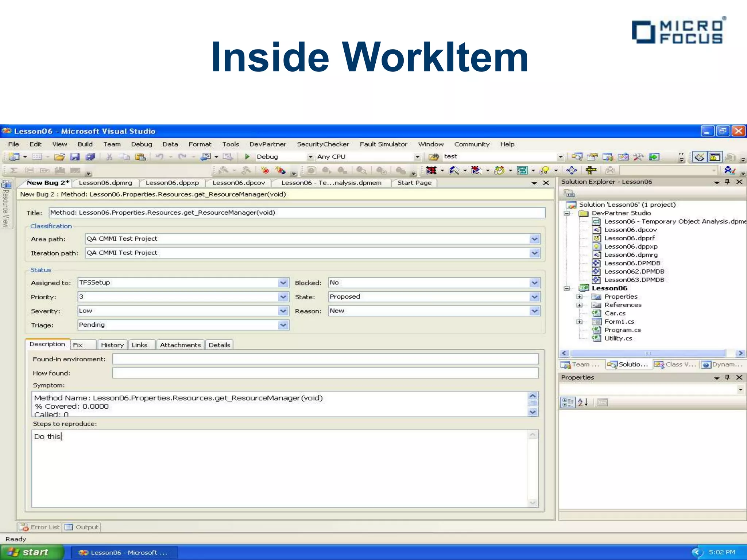The height and width of the screenshot is (560, 747).
Task: Open the State dropdown
Action: coord(534,297)
